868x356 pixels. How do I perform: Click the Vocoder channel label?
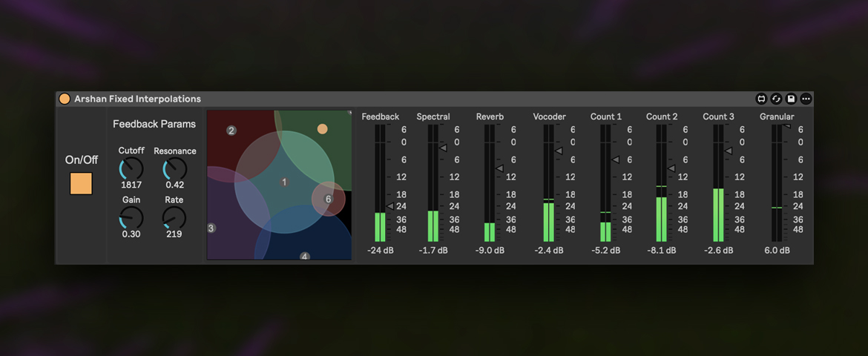click(x=549, y=117)
